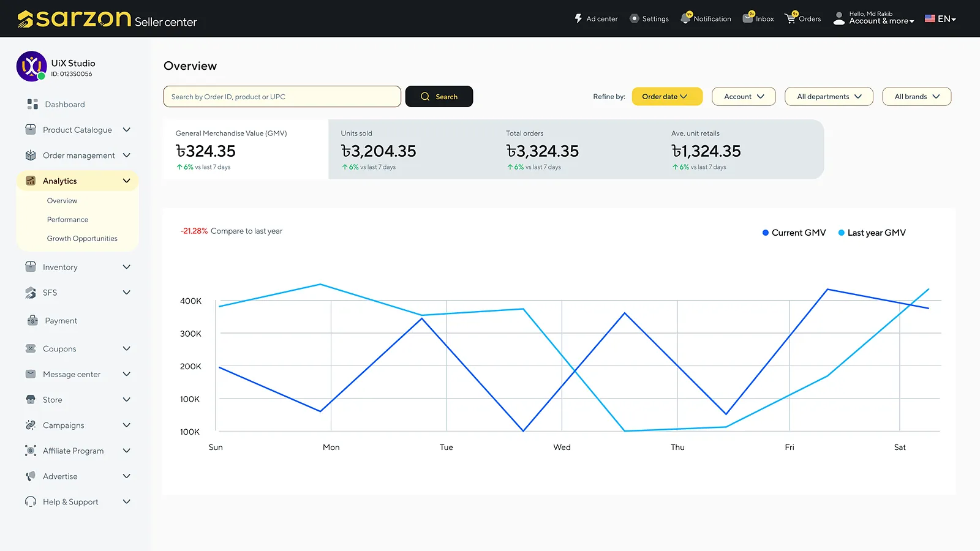Expand the Product Catalogue chevron
Viewport: 980px width, 551px height.
point(127,130)
